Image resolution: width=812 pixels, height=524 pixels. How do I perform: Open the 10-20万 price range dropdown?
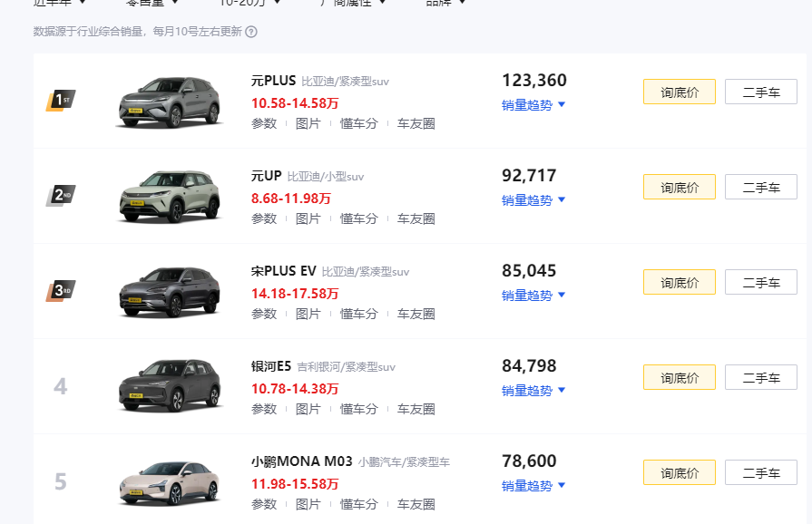pos(249,3)
